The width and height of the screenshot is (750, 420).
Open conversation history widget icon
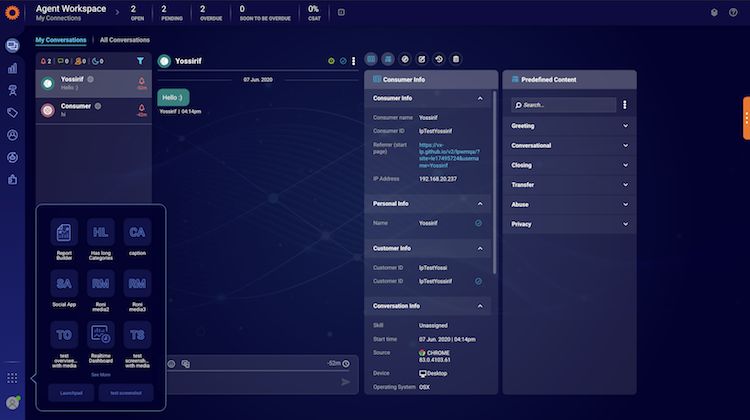coord(439,60)
